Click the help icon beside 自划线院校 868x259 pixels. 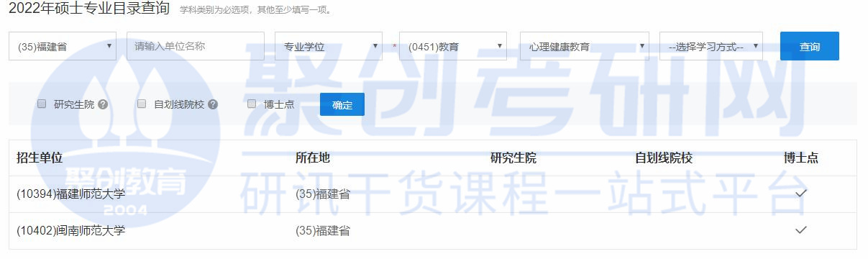tap(213, 104)
